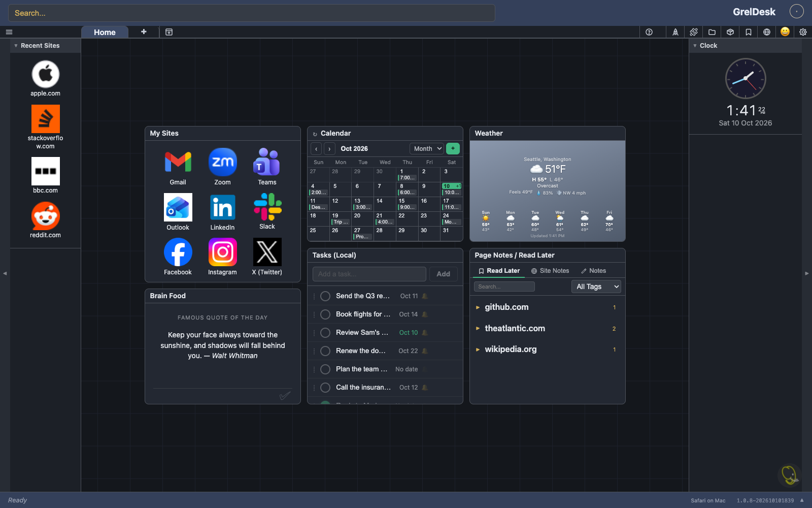Open the All Tags dropdown
This screenshot has width=812, height=508.
596,287
